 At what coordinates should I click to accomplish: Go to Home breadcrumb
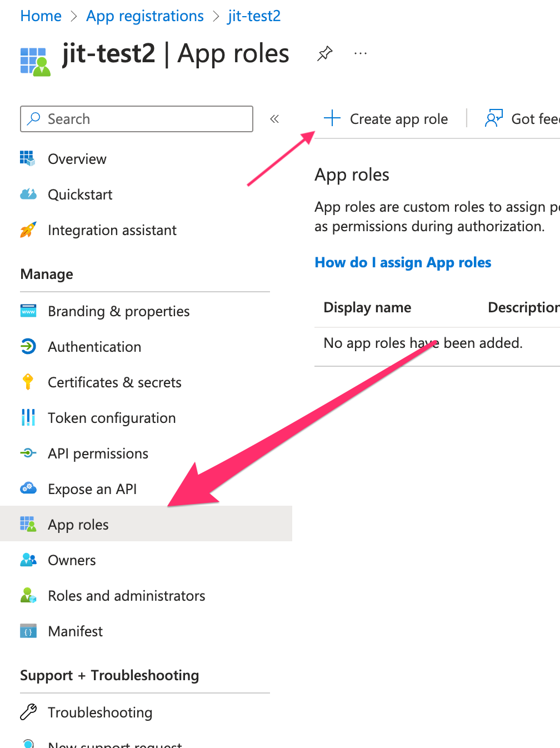41,16
